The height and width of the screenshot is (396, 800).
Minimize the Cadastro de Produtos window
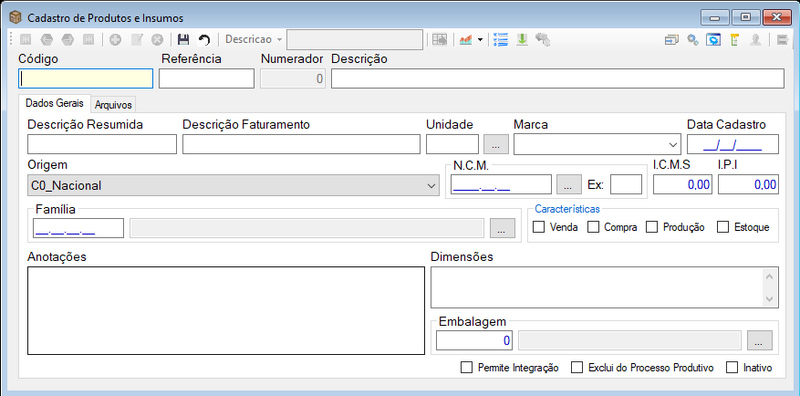coord(715,18)
